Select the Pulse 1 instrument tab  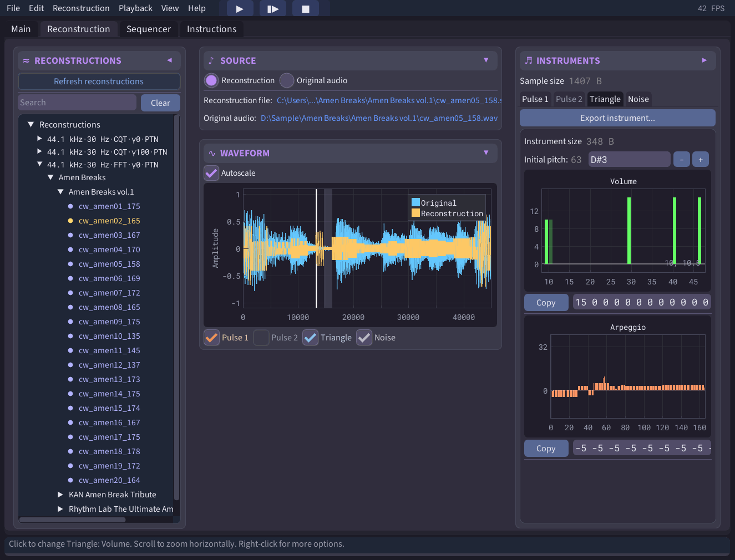tap(535, 99)
